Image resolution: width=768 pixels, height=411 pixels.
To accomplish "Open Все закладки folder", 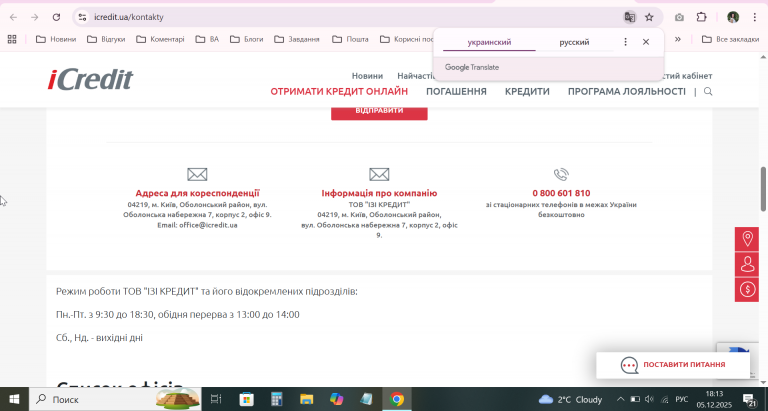I will (730, 39).
